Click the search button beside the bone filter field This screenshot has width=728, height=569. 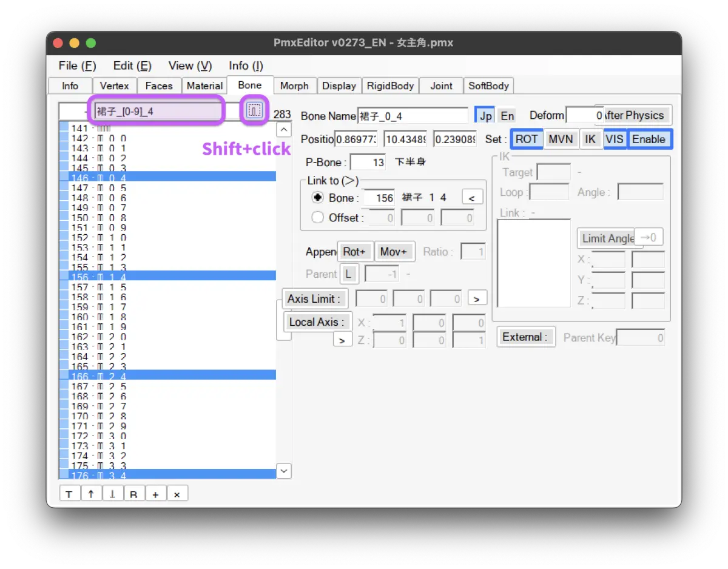tap(255, 110)
